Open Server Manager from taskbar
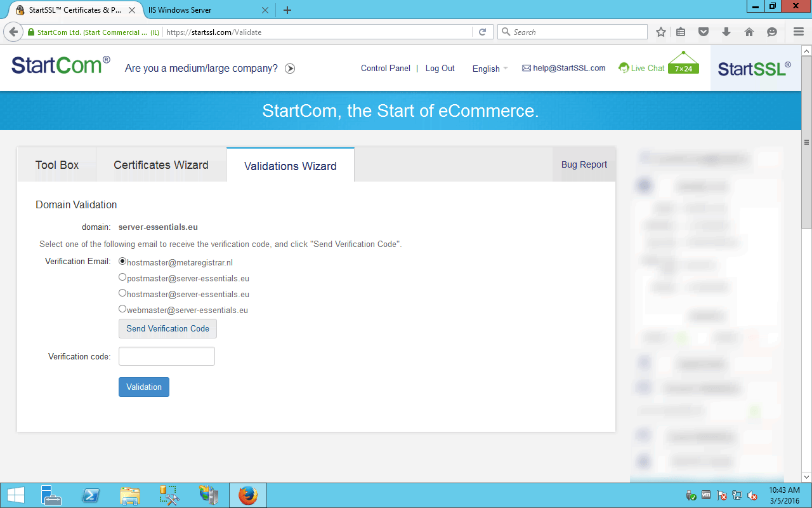This screenshot has height=508, width=812. click(x=50, y=495)
